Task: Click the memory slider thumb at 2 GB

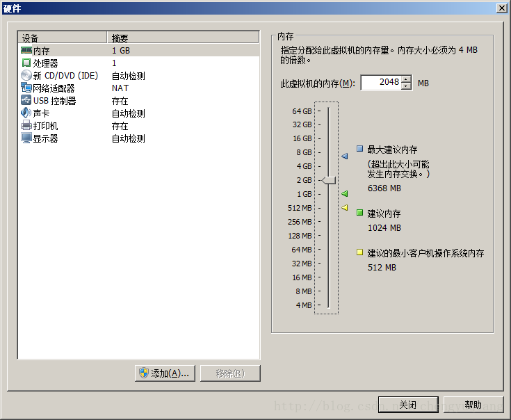Action: click(328, 180)
